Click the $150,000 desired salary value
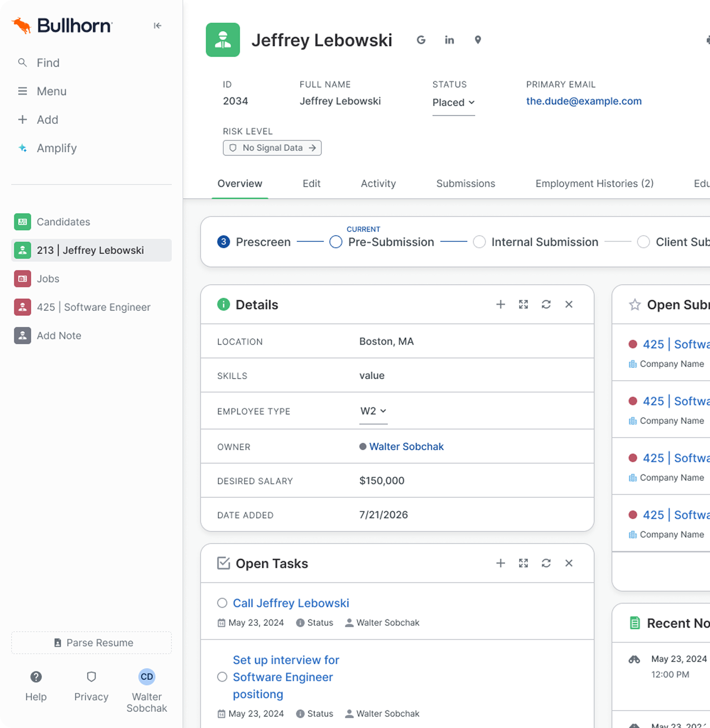710x728 pixels. (381, 480)
